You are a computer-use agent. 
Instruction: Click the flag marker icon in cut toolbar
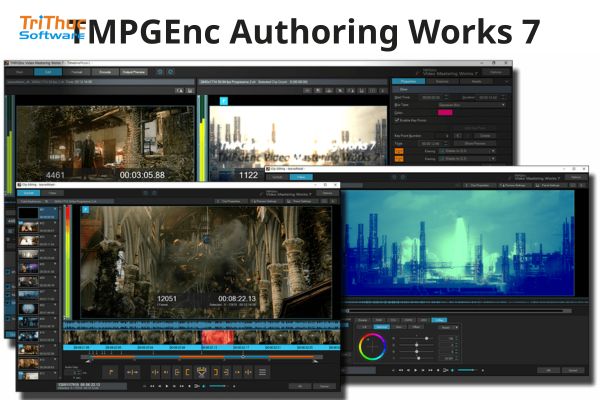coord(111,372)
